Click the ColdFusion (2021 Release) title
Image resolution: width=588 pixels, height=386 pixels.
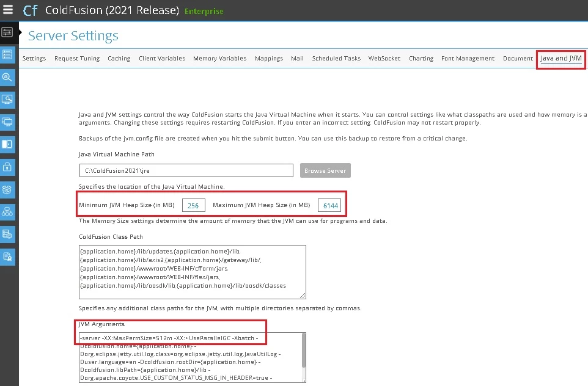click(112, 10)
